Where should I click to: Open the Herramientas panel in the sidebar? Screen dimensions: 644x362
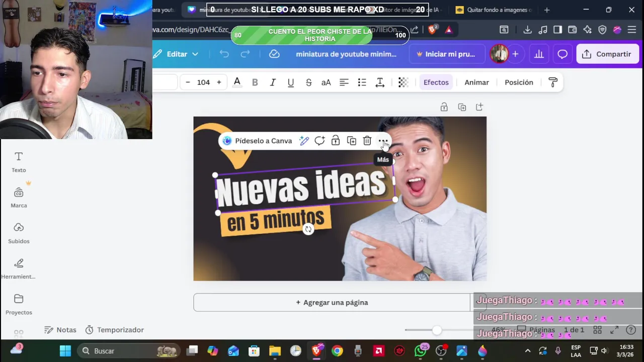pyautogui.click(x=19, y=269)
